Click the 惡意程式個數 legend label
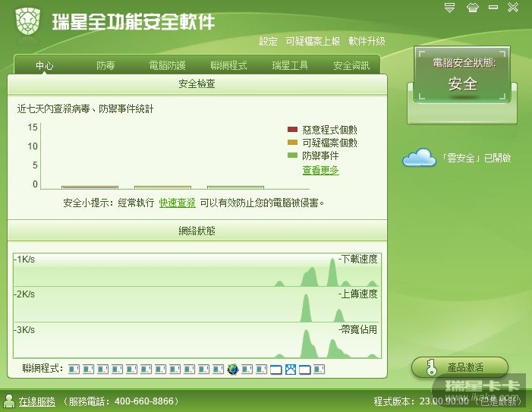 [330, 130]
